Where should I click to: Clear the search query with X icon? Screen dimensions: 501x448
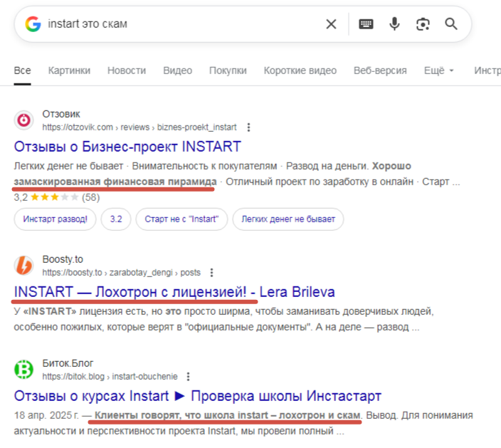click(x=331, y=24)
